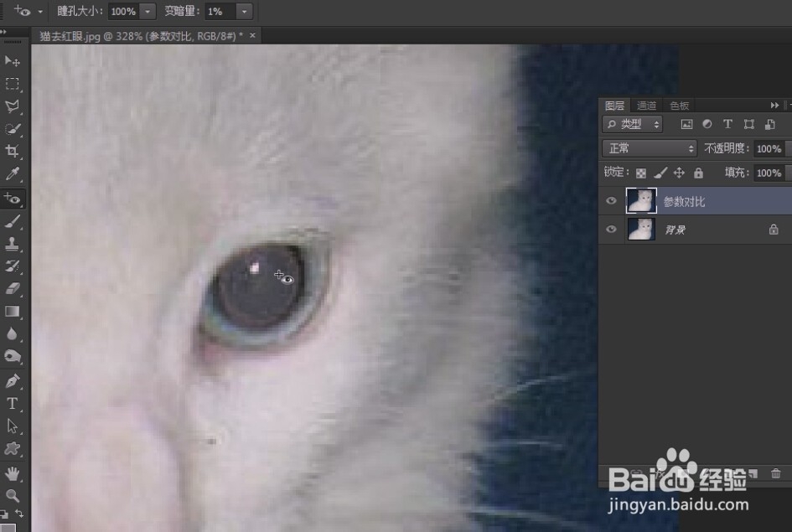792x532 pixels.
Task: Open the 正常 blend mode dropdown
Action: [650, 148]
